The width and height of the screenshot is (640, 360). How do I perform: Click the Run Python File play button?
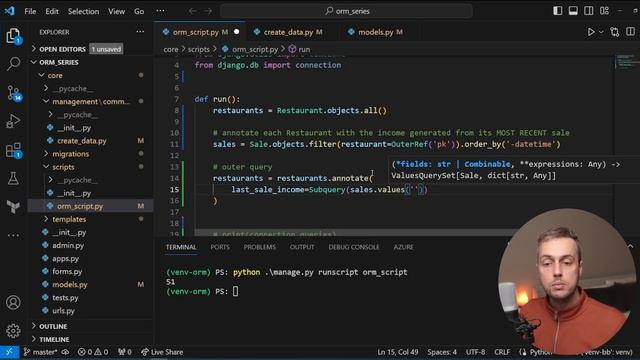click(x=591, y=32)
